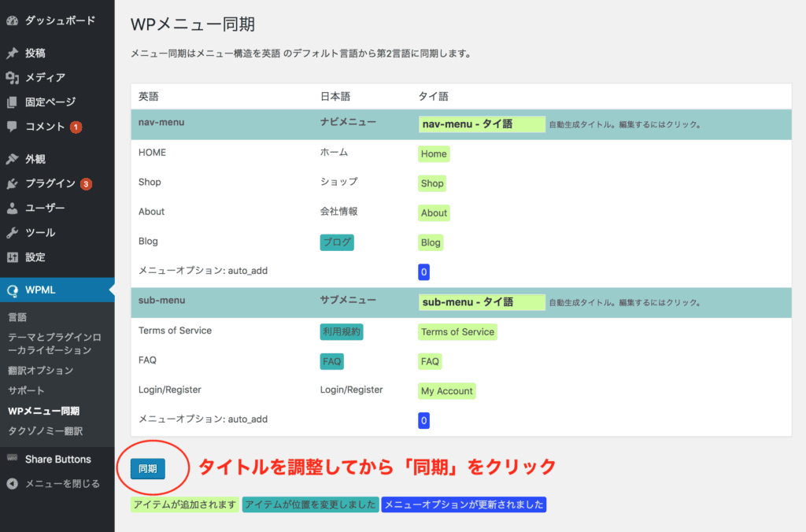
Task: Click the サブメニュー heading cell
Action: (348, 300)
